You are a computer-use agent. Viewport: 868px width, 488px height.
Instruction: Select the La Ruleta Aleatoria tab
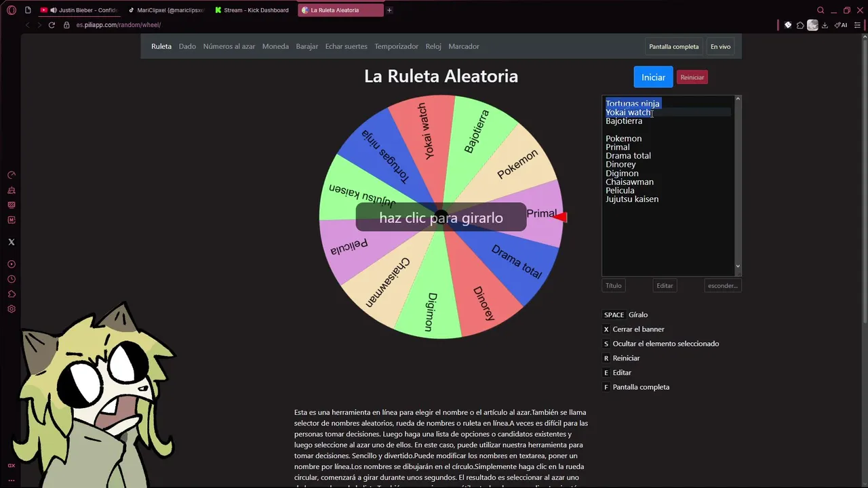[x=339, y=10]
